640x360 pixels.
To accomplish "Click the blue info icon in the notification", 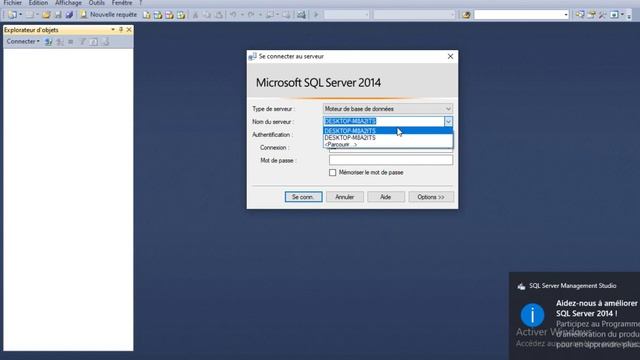I will click(x=532, y=315).
